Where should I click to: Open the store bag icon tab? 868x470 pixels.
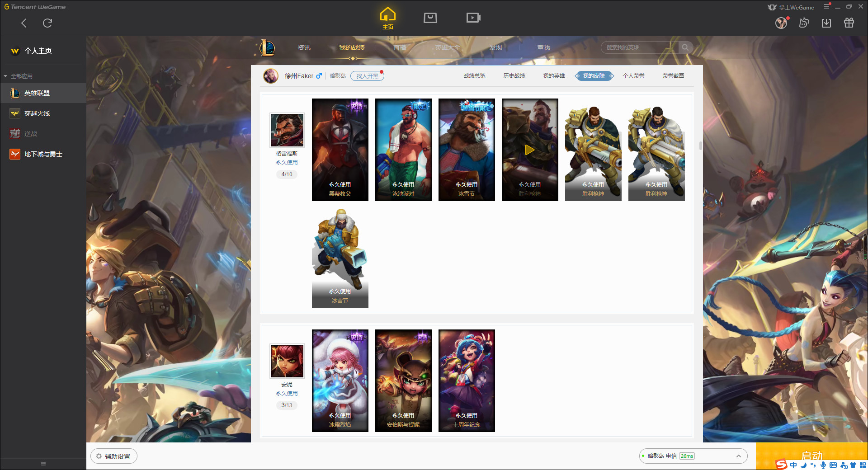[430, 18]
